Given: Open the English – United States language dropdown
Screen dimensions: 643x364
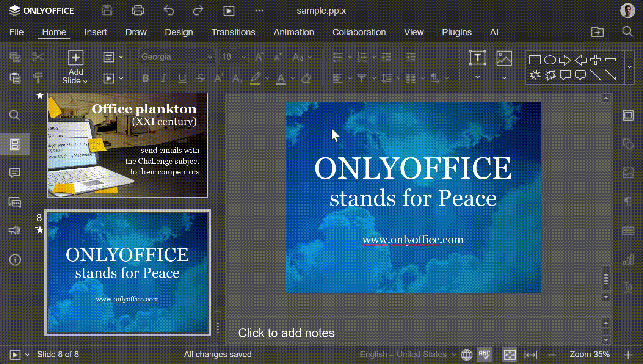Looking at the screenshot, I should [408, 355].
